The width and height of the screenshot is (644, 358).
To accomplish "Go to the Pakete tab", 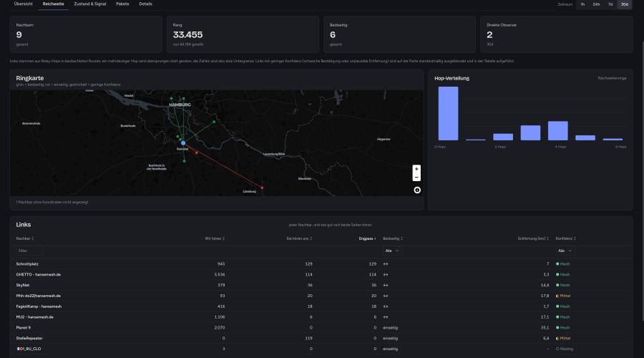I will pos(122,4).
